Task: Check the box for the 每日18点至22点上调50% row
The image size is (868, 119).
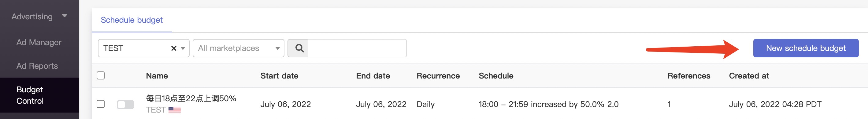Action: click(101, 104)
